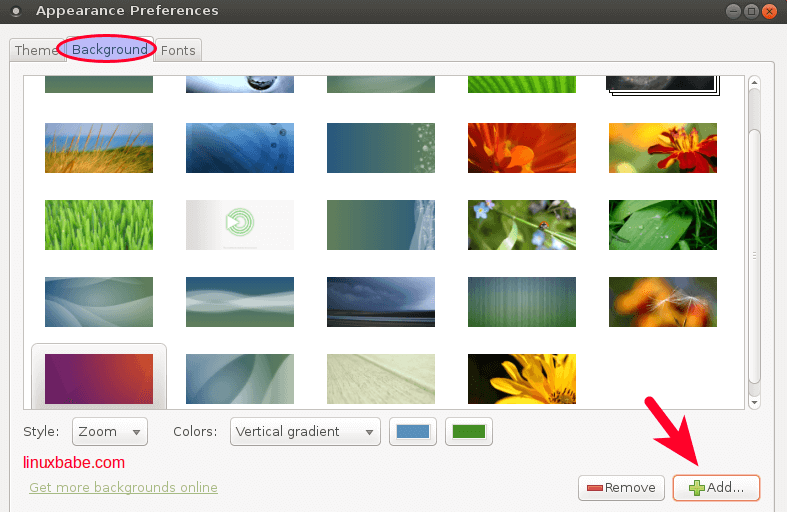Click the Background tab
Image resolution: width=787 pixels, height=512 pixels.
[x=108, y=49]
